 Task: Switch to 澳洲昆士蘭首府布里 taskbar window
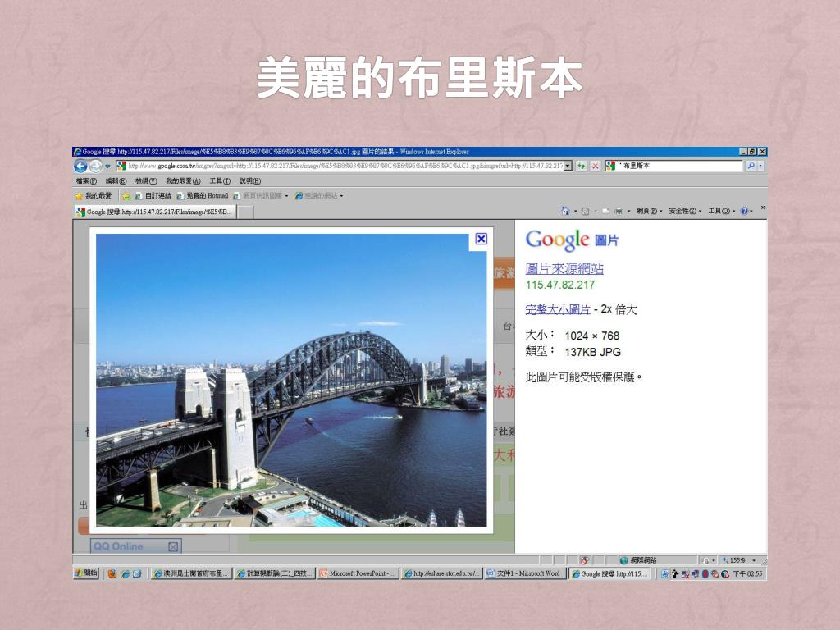click(x=190, y=573)
